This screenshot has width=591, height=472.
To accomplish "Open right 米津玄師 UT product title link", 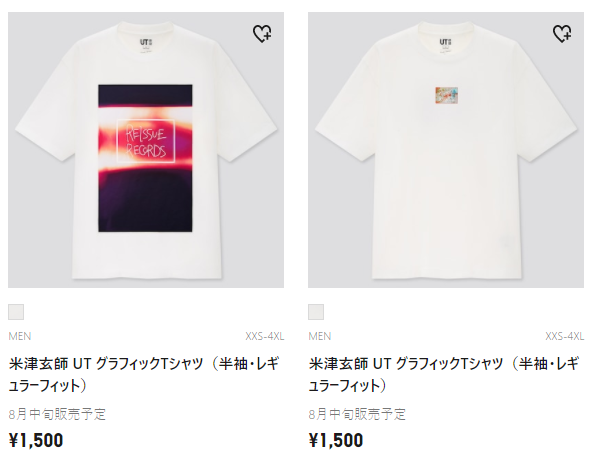I will point(444,375).
